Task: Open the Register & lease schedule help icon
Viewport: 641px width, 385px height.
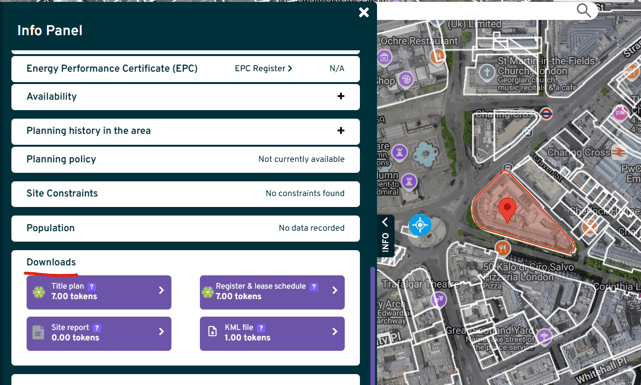Action: 314,287
